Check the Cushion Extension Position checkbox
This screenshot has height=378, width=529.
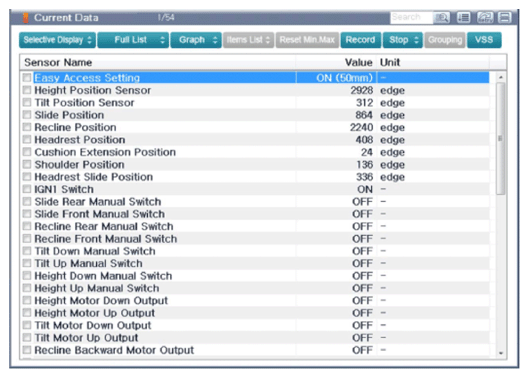pyautogui.click(x=27, y=152)
